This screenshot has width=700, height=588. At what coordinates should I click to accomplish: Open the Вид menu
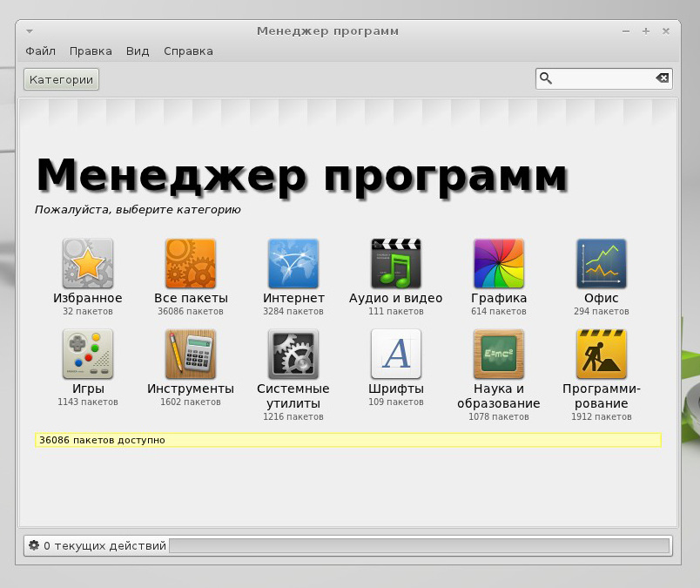click(138, 51)
